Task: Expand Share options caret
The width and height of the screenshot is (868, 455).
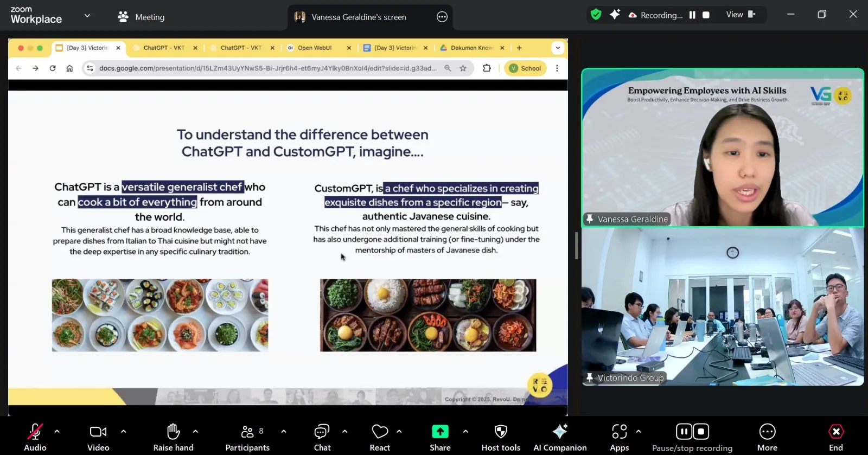Action: tap(465, 432)
